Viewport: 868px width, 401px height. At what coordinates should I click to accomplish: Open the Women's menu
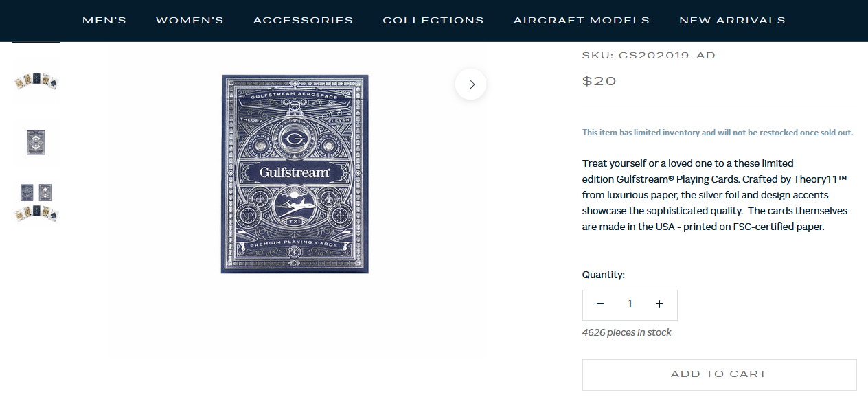[x=190, y=20]
